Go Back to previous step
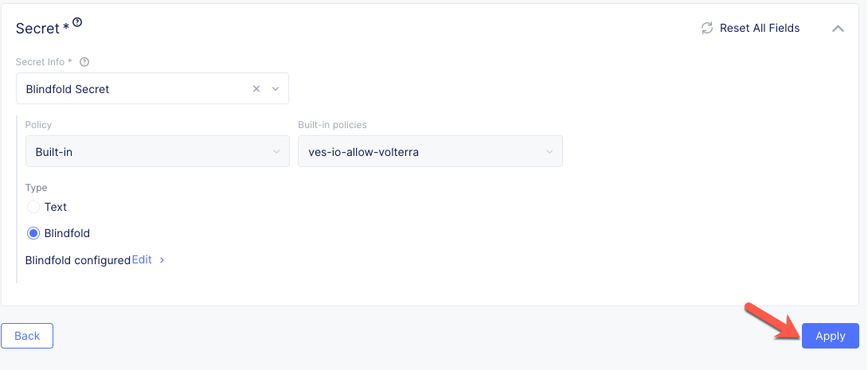Image resolution: width=868 pixels, height=370 pixels. coord(27,336)
